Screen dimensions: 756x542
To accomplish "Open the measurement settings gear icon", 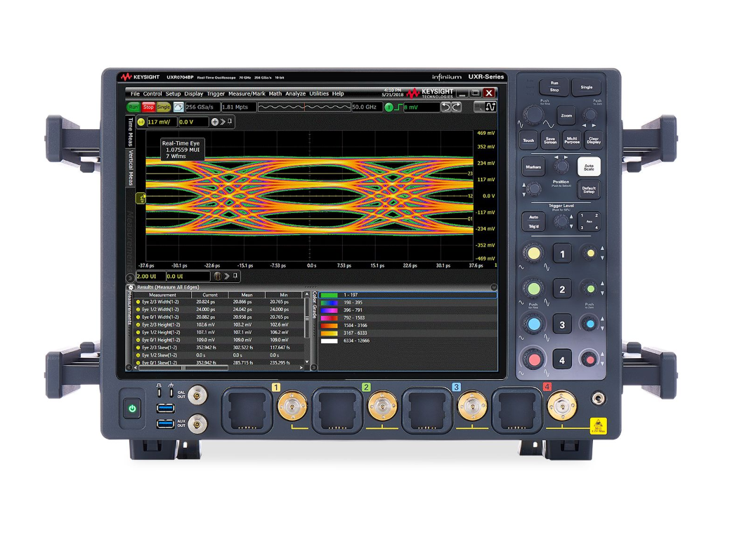I will click(x=131, y=286).
